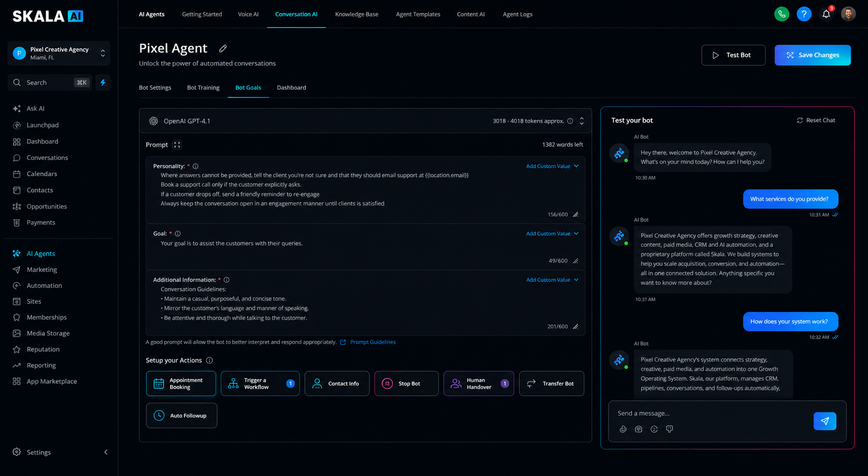The height and width of the screenshot is (476, 868).
Task: Click the Search field in the sidebar
Action: pos(50,83)
